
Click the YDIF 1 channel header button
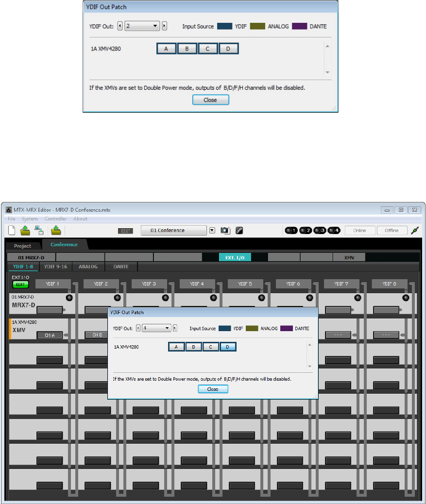53,284
